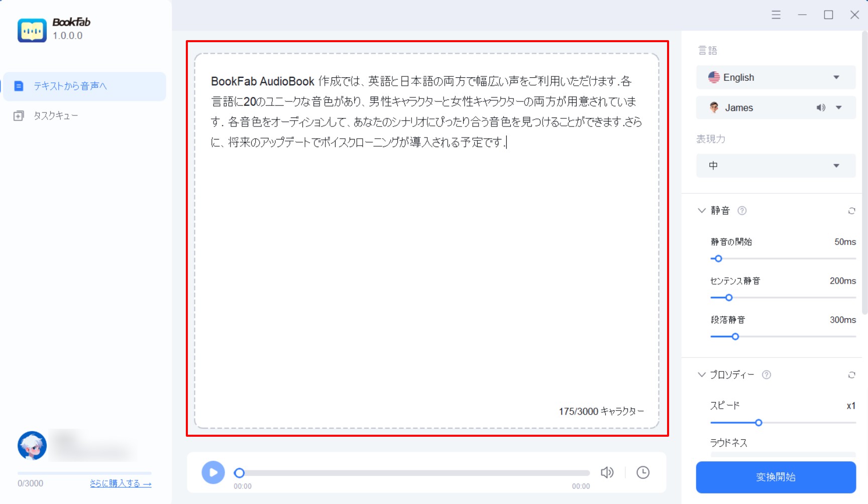Open the English language dropdown
Viewport: 868px width, 504px height.
click(776, 77)
